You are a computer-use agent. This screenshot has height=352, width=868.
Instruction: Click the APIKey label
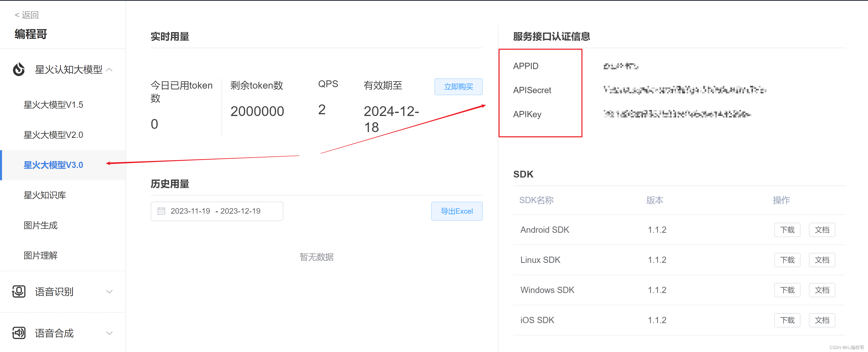click(x=527, y=114)
